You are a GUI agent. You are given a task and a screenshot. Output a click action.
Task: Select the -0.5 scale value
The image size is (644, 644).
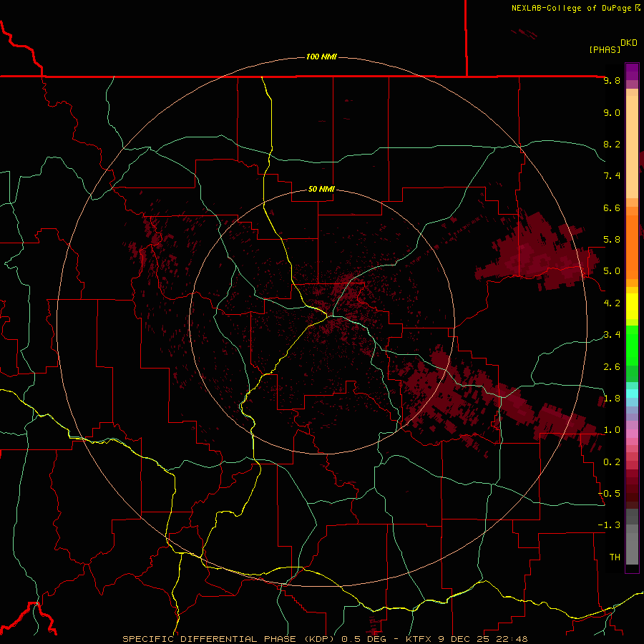[609, 494]
